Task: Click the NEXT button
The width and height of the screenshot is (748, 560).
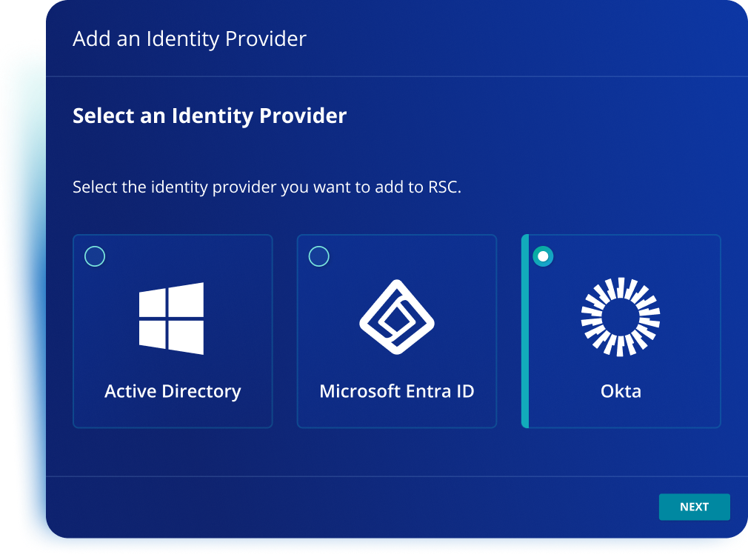Action: 694,507
